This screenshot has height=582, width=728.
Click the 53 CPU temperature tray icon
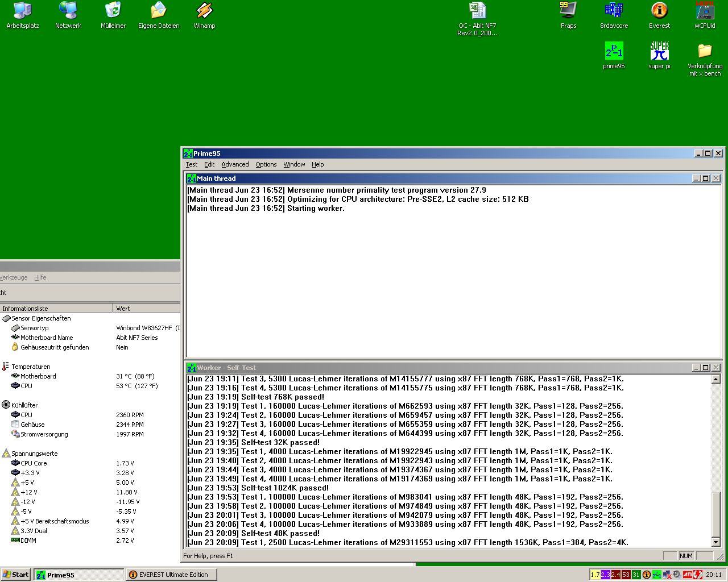626,575
